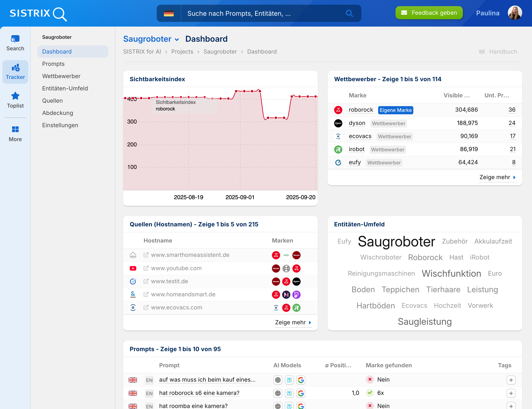Click the YouTube icon next to www.youtube.com
This screenshot has height=409, width=532.
click(133, 268)
